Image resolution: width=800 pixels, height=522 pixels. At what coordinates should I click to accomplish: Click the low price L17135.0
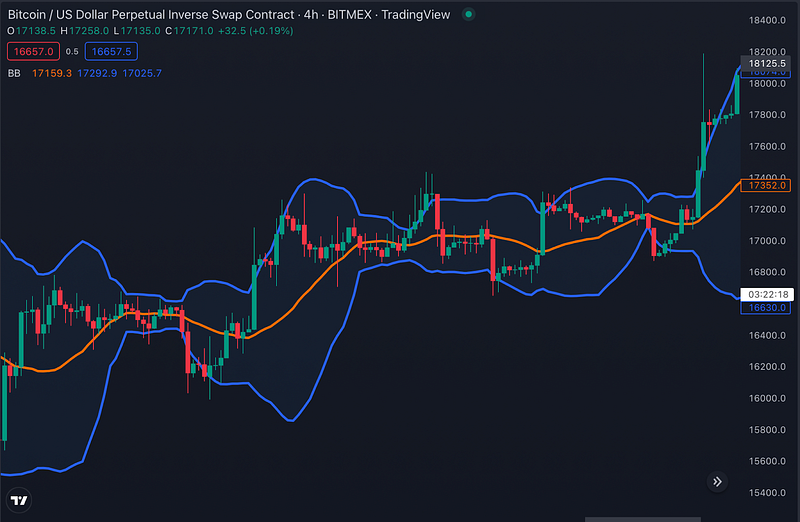[137, 31]
